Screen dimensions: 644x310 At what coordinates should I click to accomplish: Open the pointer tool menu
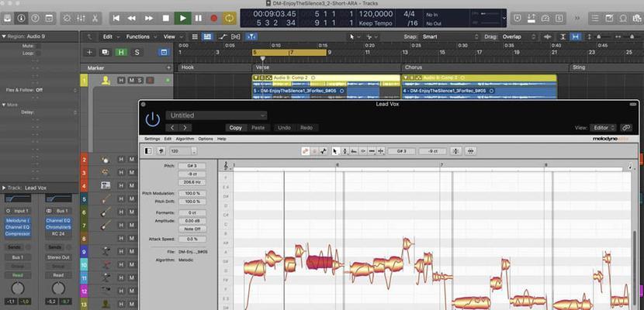354,37
